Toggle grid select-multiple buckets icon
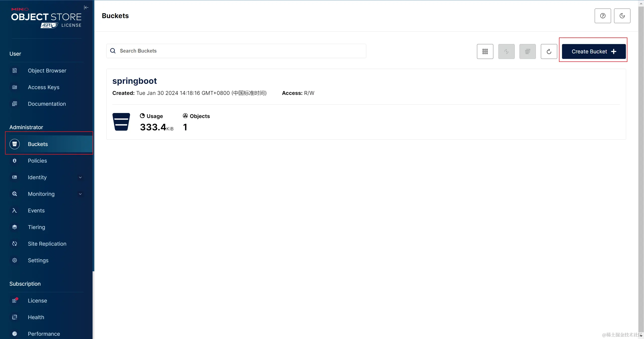Screen dimensions: 644x339 pos(485,52)
